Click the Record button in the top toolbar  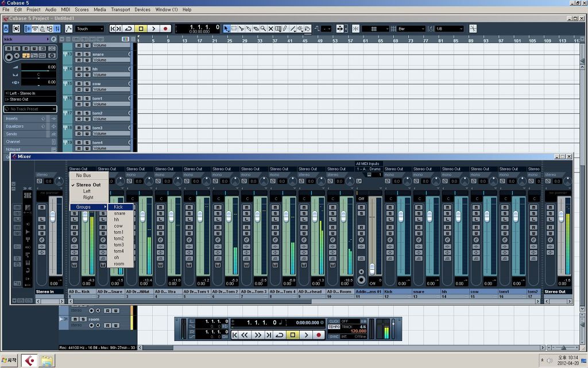[x=165, y=29]
